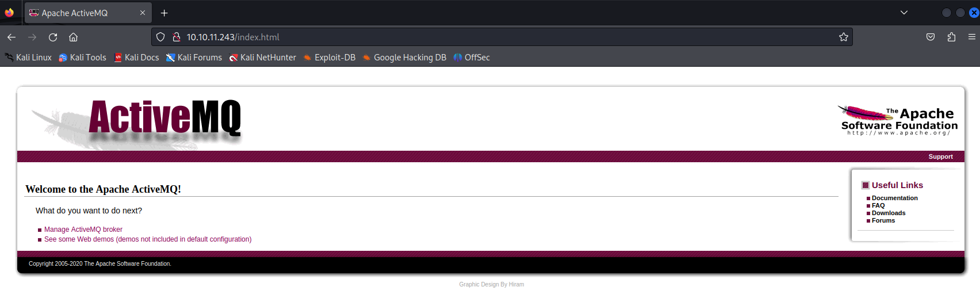980x302 pixels.
Task: Click the Welcome to the Apache ActiveMQ heading
Action: [x=104, y=189]
